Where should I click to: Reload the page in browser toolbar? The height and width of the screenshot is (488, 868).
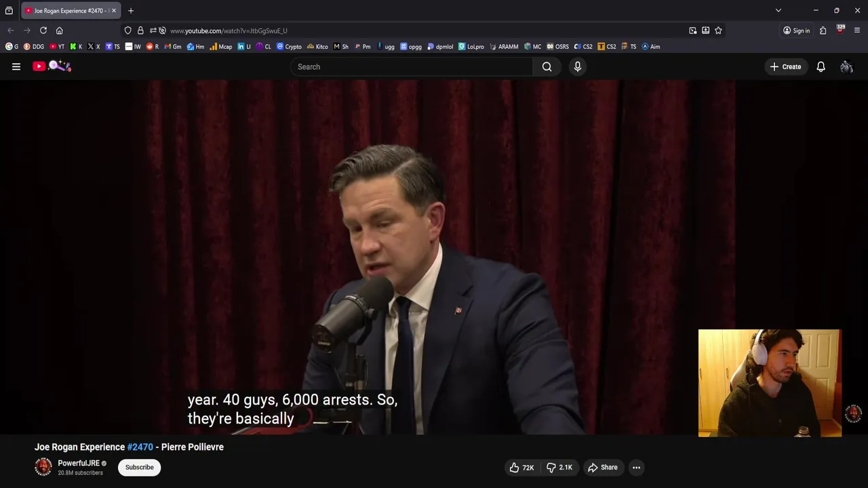pyautogui.click(x=43, y=30)
